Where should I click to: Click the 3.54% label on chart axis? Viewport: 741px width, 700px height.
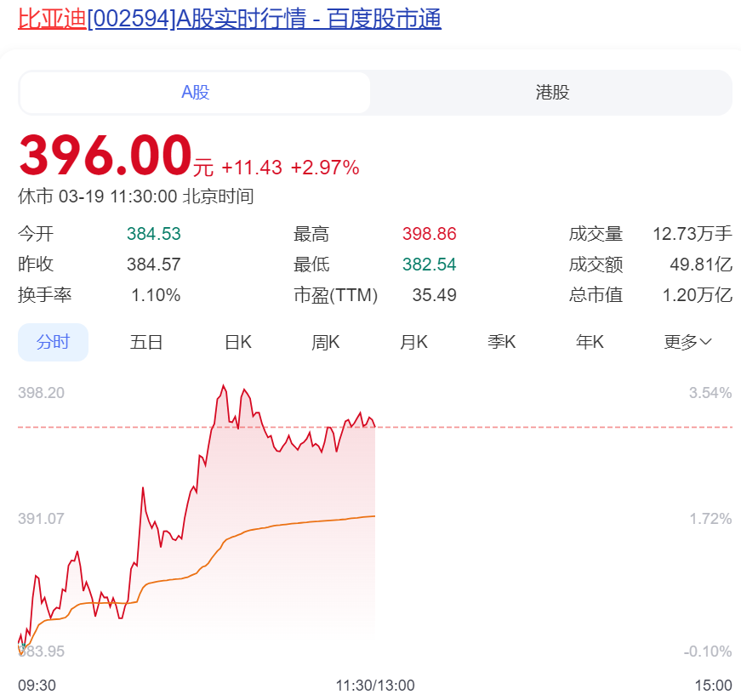click(x=710, y=393)
